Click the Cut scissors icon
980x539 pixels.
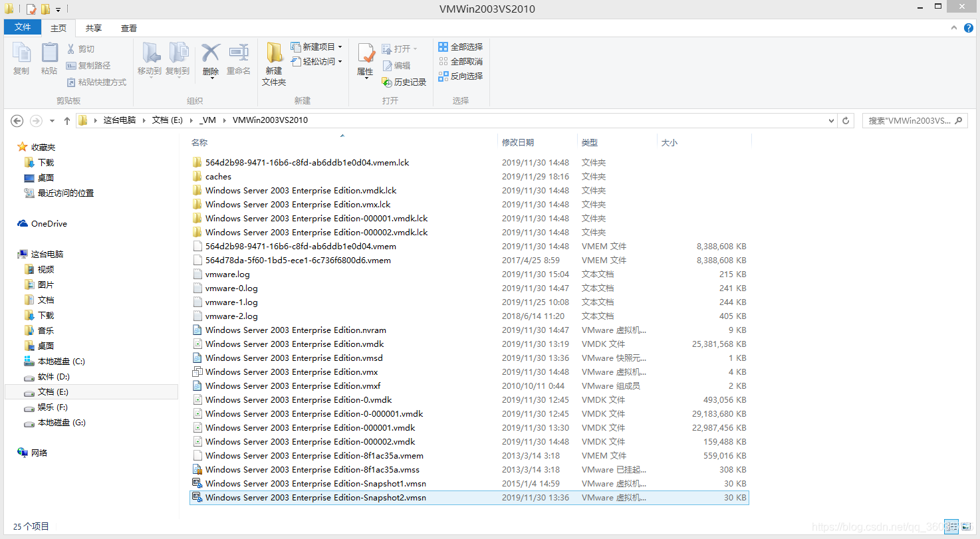point(72,49)
